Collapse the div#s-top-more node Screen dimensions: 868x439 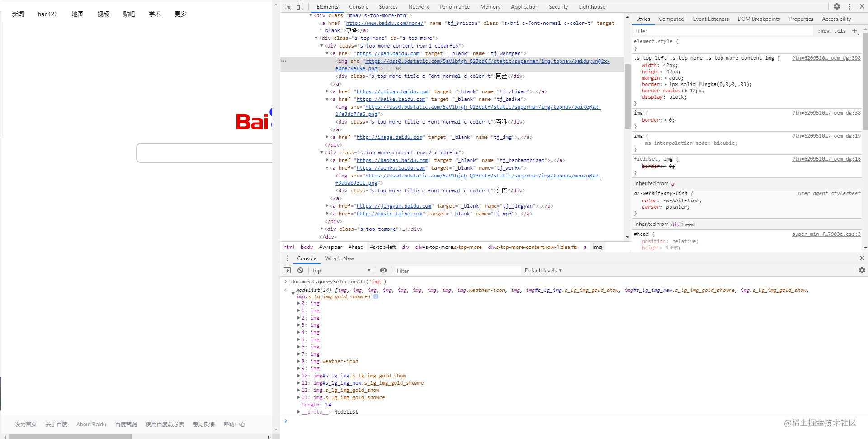pyautogui.click(x=316, y=38)
